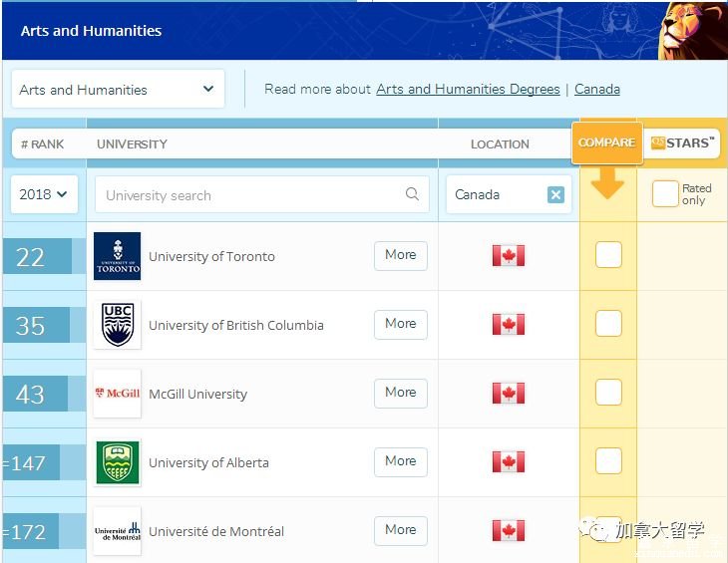This screenshot has width=728, height=563.
Task: Tick compare checkbox for University of British Columbia
Action: [x=608, y=323]
